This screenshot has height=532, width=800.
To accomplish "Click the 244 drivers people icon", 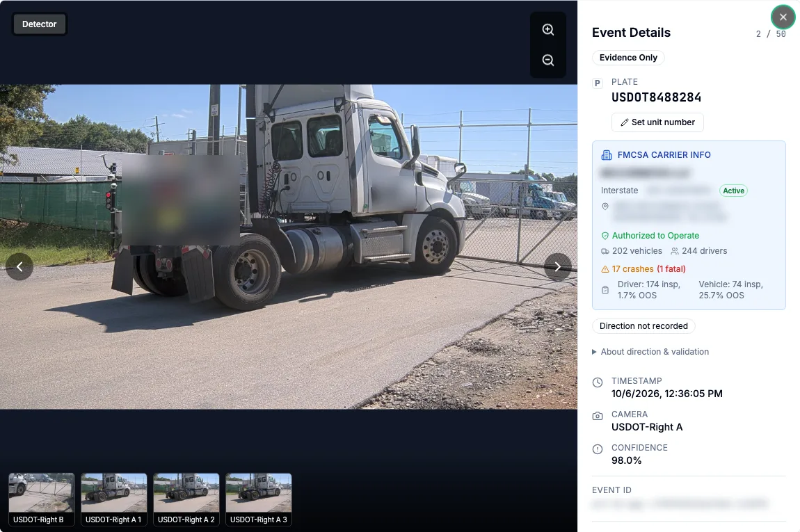I will click(x=675, y=251).
